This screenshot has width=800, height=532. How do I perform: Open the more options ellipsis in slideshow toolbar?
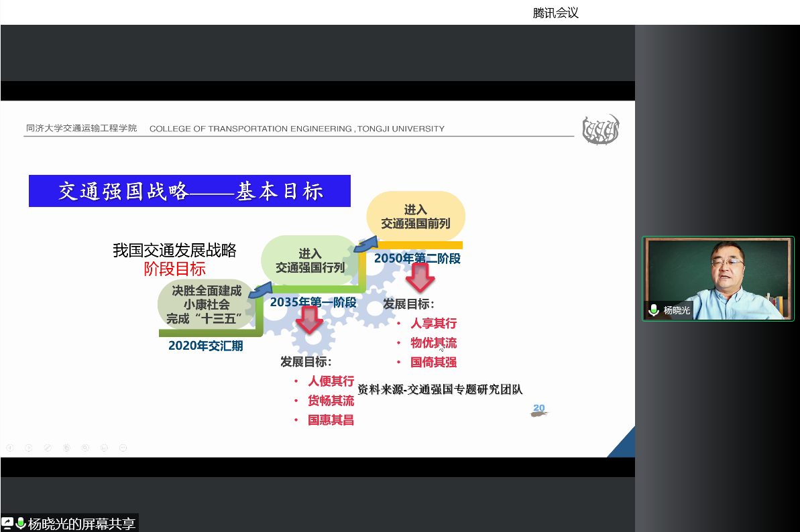(x=123, y=448)
